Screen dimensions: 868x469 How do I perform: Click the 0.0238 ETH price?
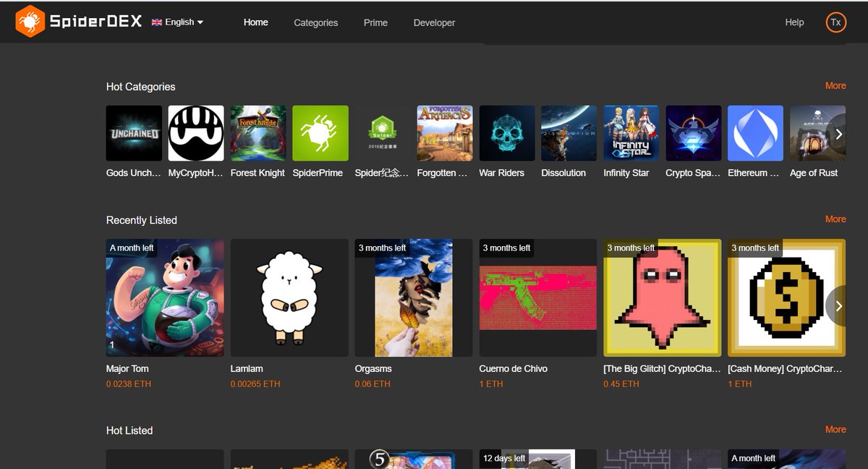pos(129,384)
